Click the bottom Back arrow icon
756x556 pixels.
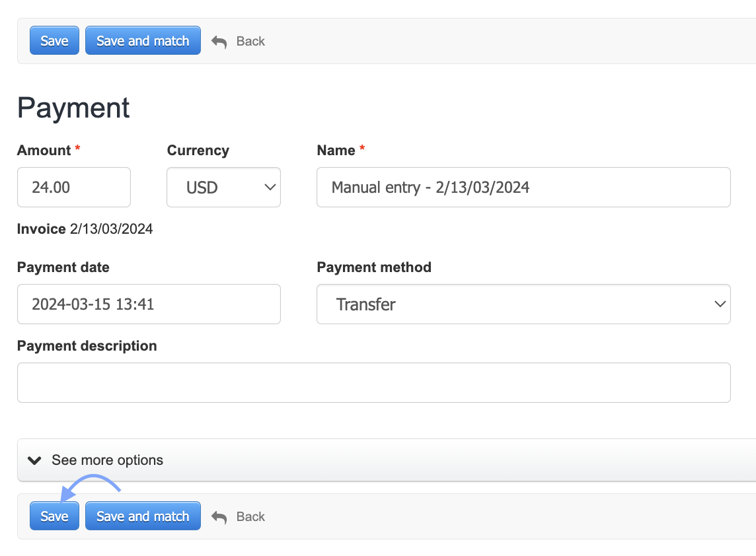tap(219, 517)
